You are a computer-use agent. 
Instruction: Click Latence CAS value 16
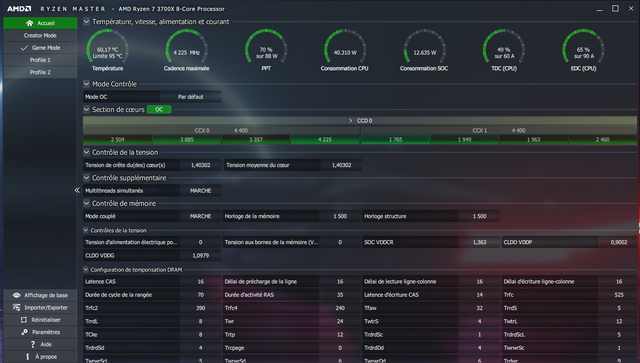click(x=200, y=281)
